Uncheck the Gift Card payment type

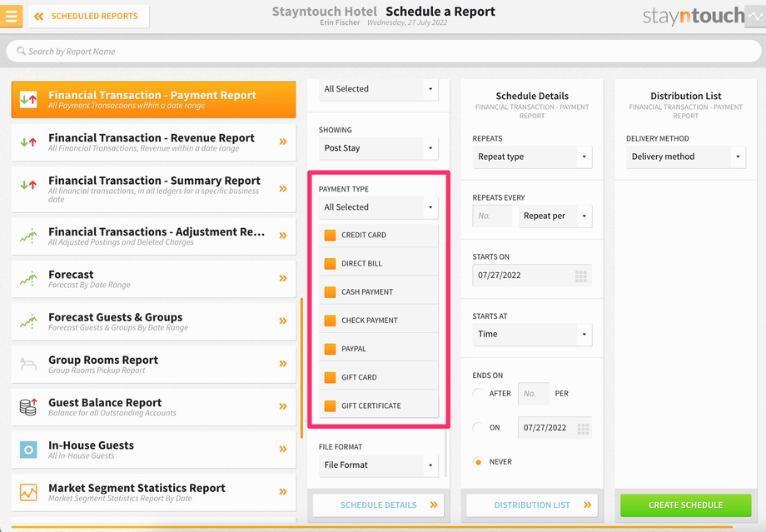click(x=331, y=377)
